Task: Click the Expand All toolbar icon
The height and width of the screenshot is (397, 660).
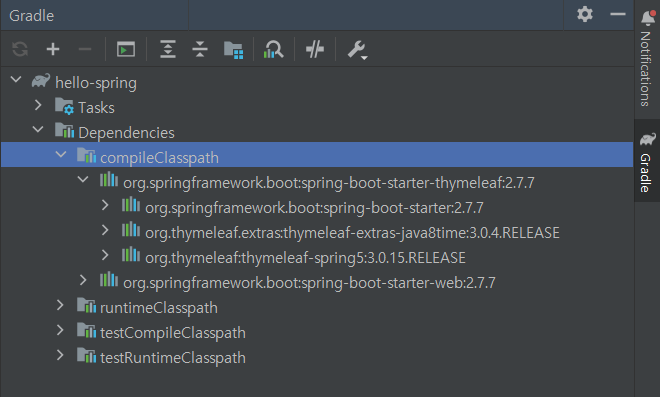Action: click(x=168, y=49)
